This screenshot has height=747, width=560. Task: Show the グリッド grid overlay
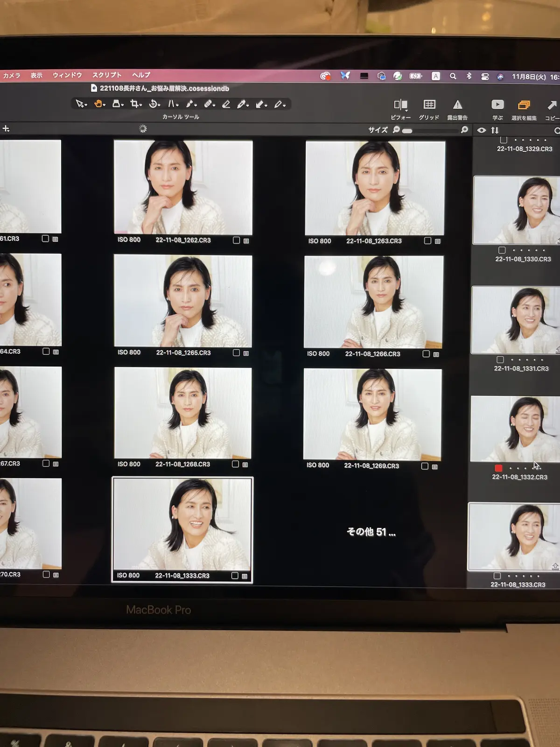pos(429,109)
